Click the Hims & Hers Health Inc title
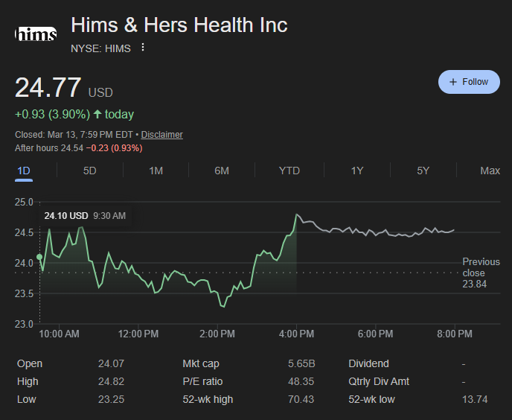The image size is (512, 420). [x=179, y=25]
